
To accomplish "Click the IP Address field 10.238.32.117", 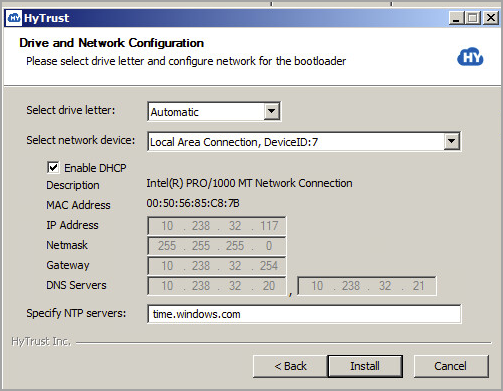I will 217,226.
